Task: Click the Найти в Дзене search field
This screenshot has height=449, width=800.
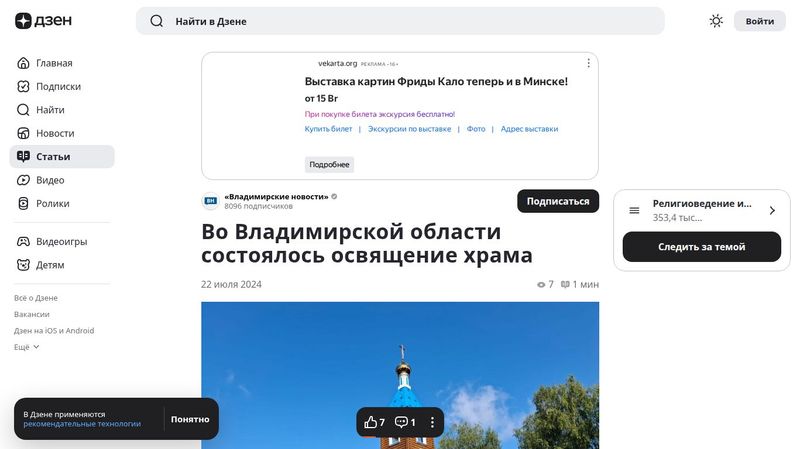Action: coord(400,21)
